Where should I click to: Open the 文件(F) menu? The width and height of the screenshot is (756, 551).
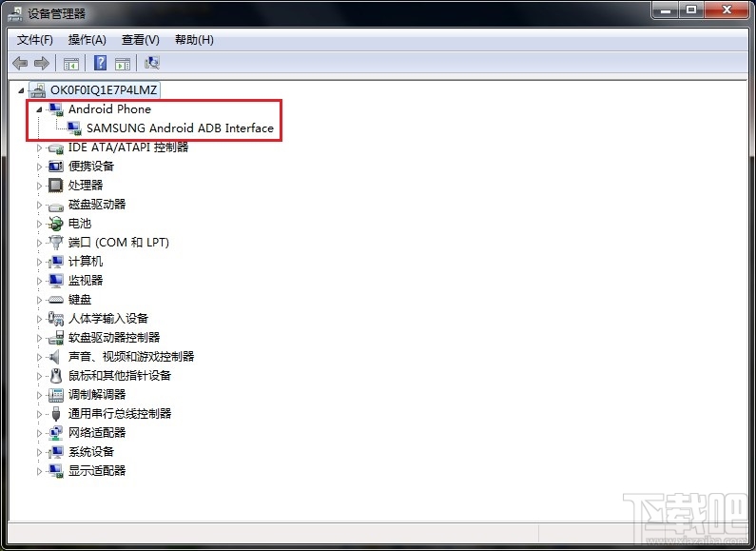(x=35, y=40)
